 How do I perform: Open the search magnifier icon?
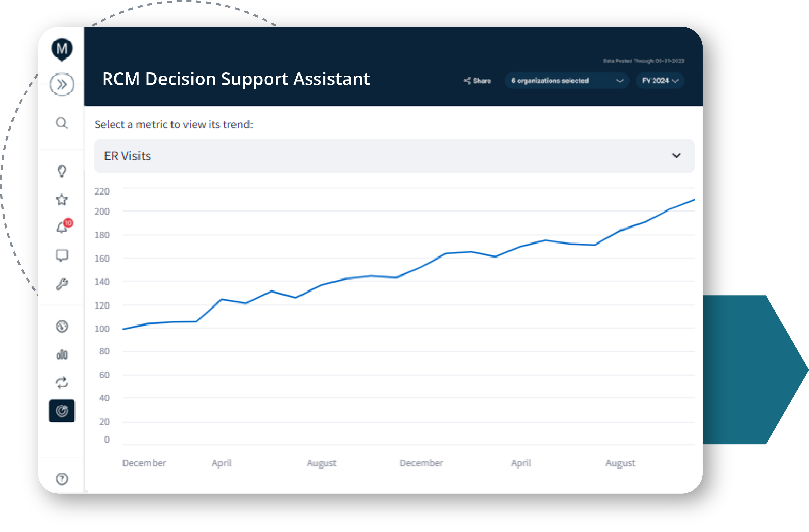(x=62, y=123)
